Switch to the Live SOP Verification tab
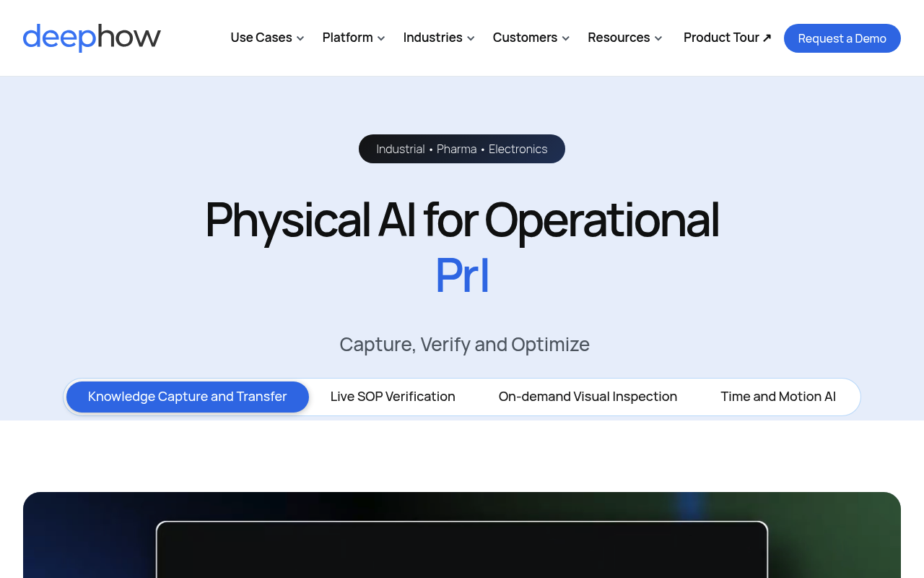 (x=393, y=397)
